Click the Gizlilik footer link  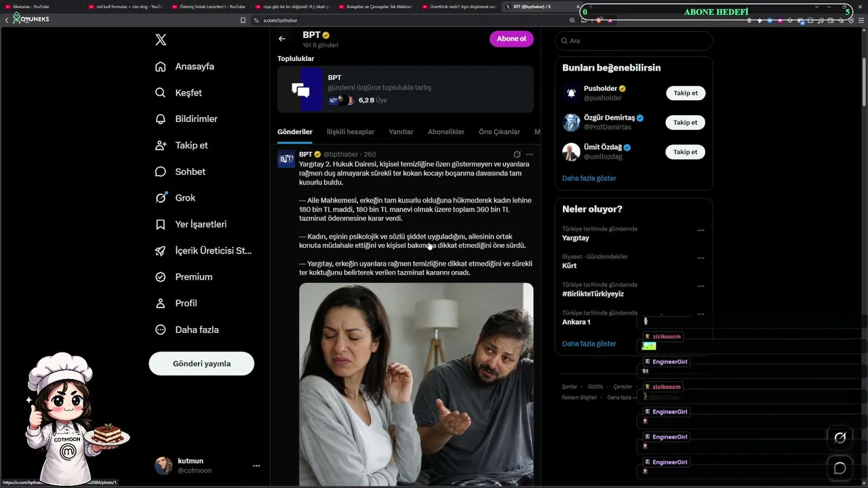pyautogui.click(x=595, y=386)
